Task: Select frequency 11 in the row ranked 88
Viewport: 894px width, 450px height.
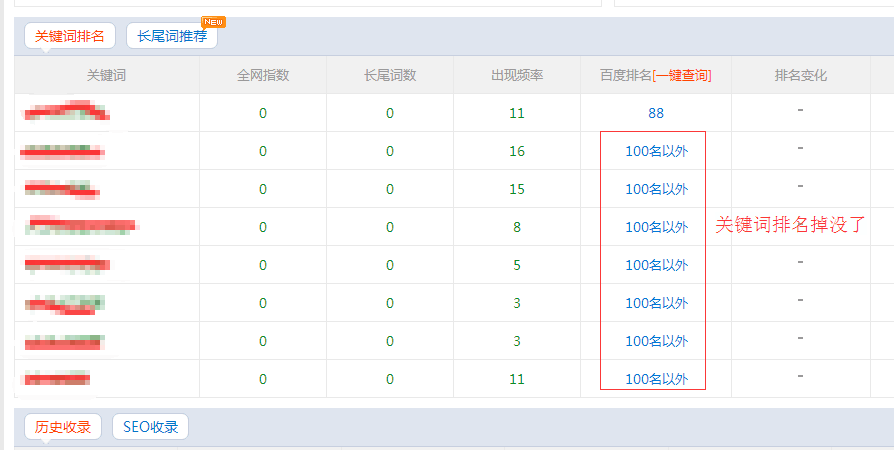Action: (517, 113)
